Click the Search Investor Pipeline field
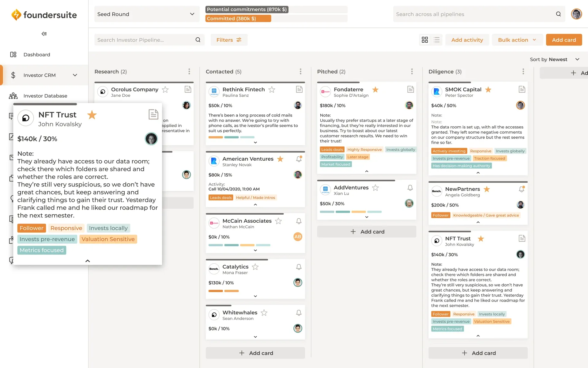The image size is (588, 368). [x=144, y=40]
